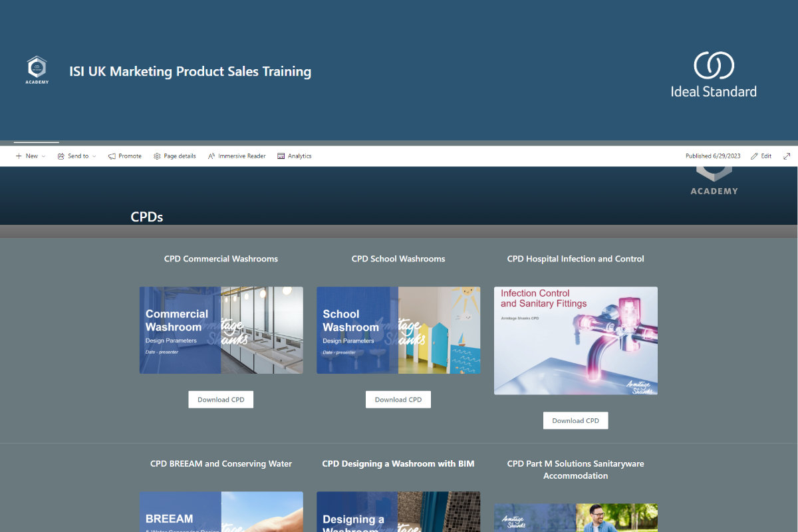Image resolution: width=798 pixels, height=532 pixels.
Task: Click the Promote megaphone icon
Action: pos(112,156)
